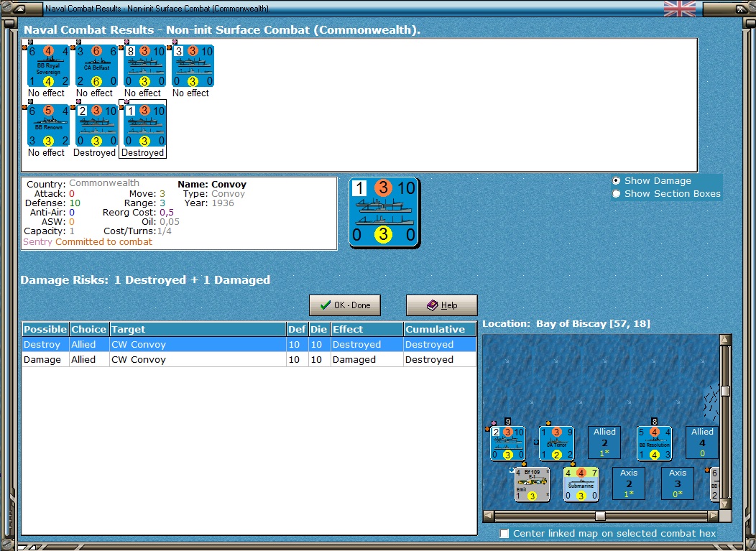The width and height of the screenshot is (756, 551).
Task: Select Show Section Boxes radio option
Action: [x=616, y=194]
